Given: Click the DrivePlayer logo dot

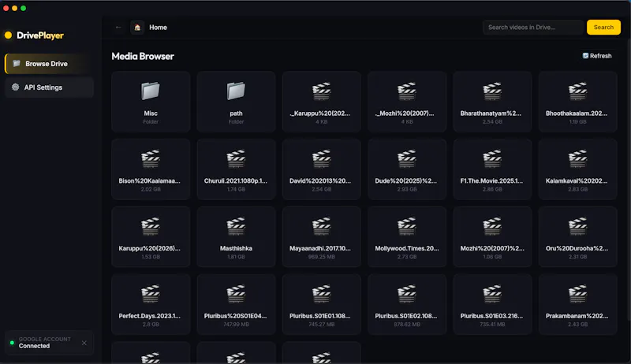Looking at the screenshot, I should pos(8,35).
